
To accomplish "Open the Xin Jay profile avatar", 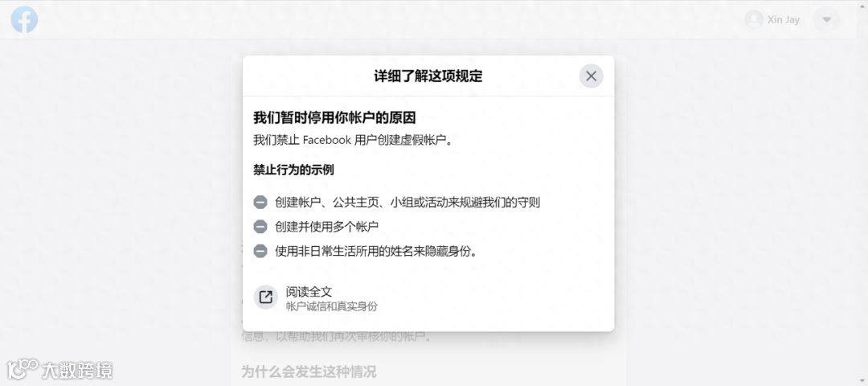I will (x=753, y=20).
